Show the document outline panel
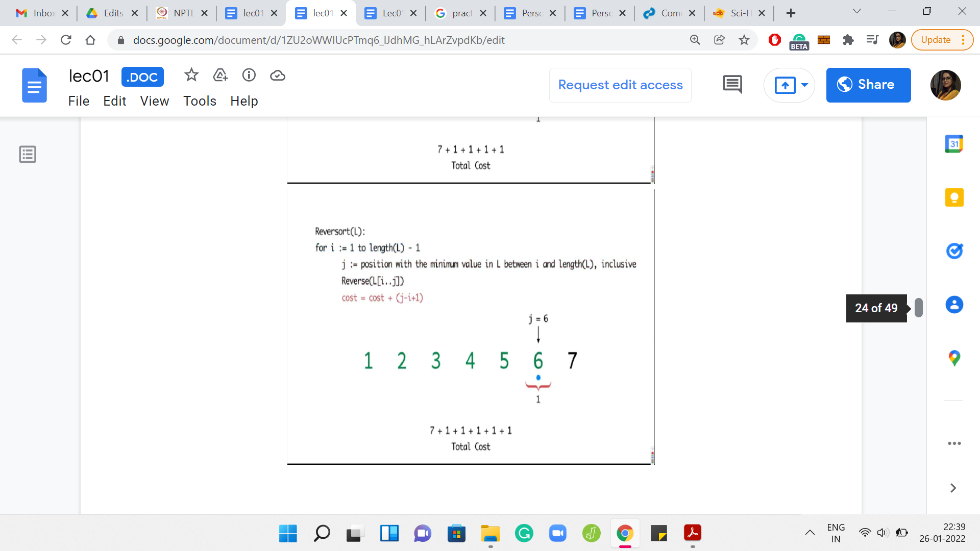 coord(28,154)
